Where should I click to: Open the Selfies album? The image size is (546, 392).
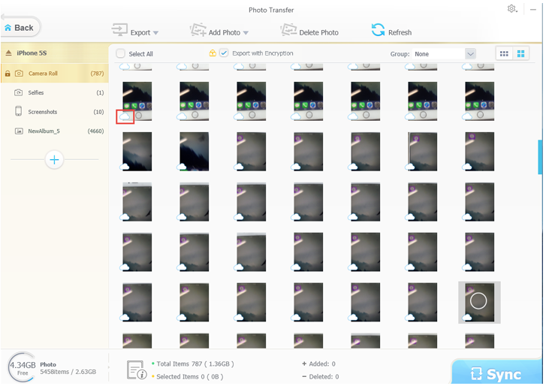click(55, 92)
